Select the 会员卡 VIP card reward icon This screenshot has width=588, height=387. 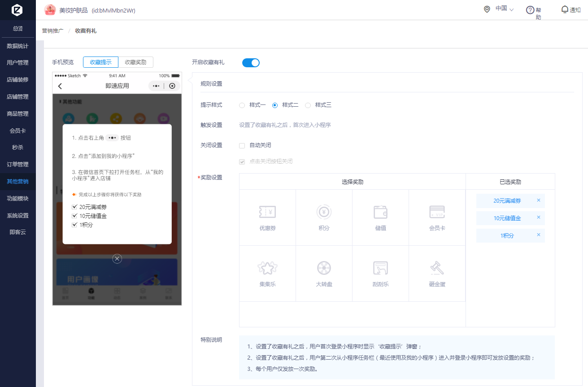[437, 212]
